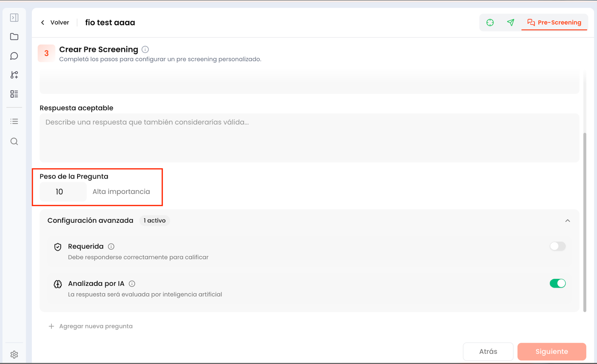Expand the sidebar panel icon
Image resolution: width=597 pixels, height=364 pixels.
[14, 18]
